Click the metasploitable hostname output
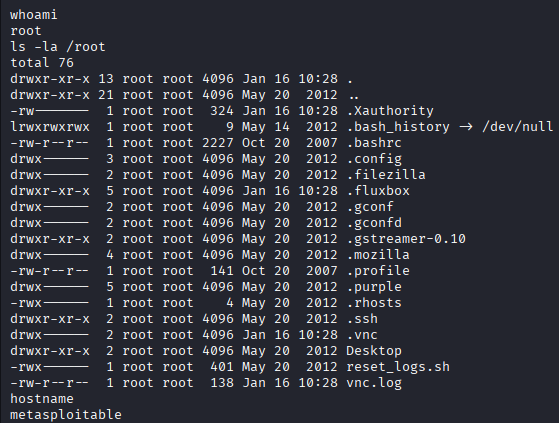Viewport: 559px width, 423px height. click(x=66, y=415)
